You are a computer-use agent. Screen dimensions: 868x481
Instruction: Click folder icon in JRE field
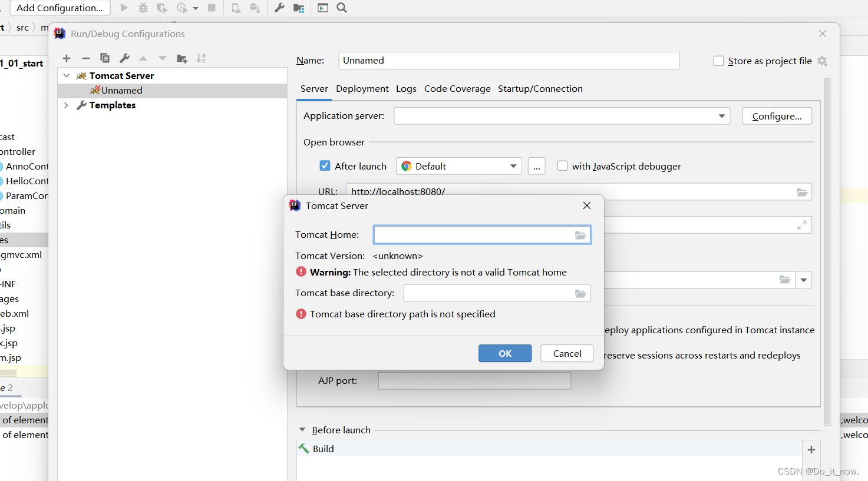785,280
